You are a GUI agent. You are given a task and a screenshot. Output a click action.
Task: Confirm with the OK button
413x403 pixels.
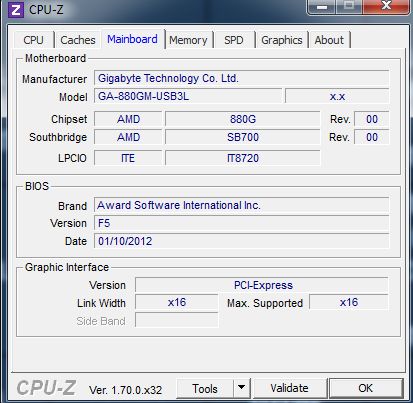tap(366, 388)
